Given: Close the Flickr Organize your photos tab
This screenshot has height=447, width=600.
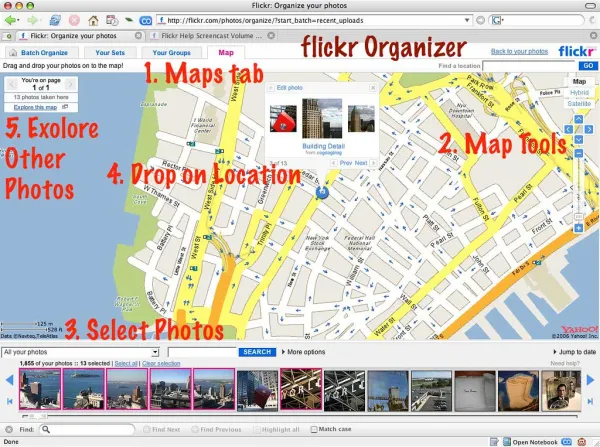Looking at the screenshot, I should pyautogui.click(x=139, y=36).
